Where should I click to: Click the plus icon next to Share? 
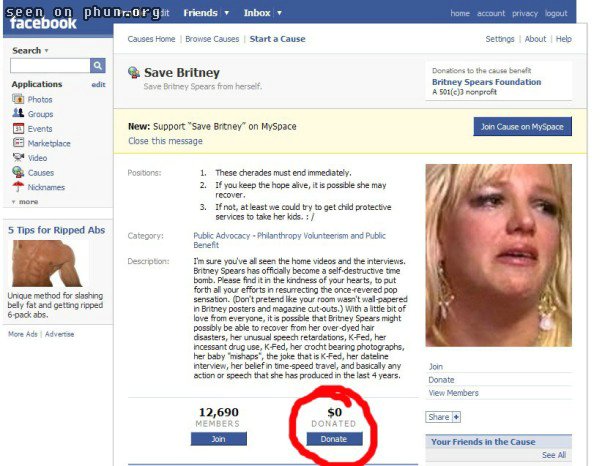pos(456,417)
